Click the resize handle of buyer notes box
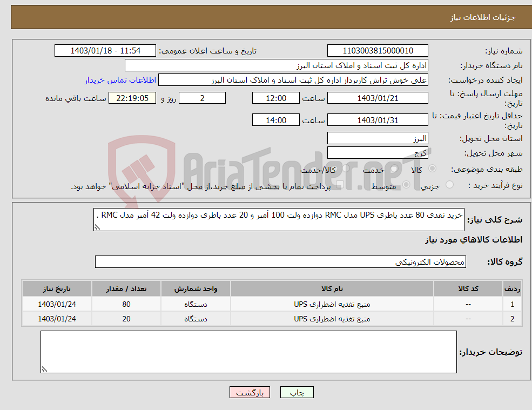The width and height of the screenshot is (532, 410). 44,369
